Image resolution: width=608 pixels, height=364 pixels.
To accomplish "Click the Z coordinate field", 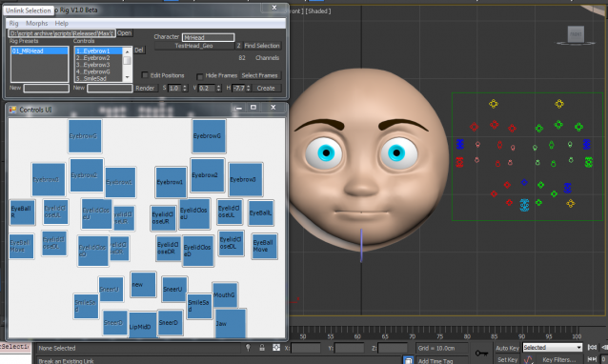I will 393,348.
